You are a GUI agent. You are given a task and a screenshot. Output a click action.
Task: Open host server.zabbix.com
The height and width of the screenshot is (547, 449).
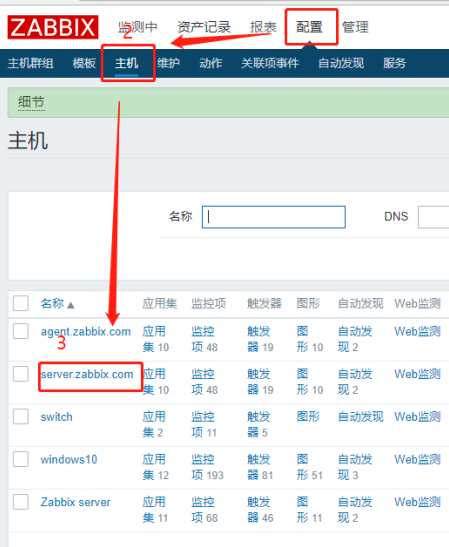coord(87,374)
